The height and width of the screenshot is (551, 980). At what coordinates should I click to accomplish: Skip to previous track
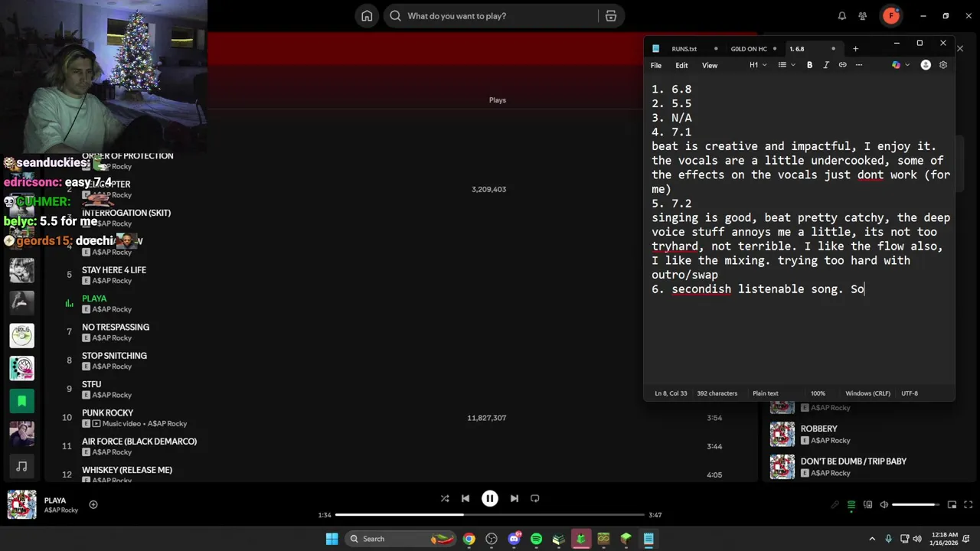465,498
